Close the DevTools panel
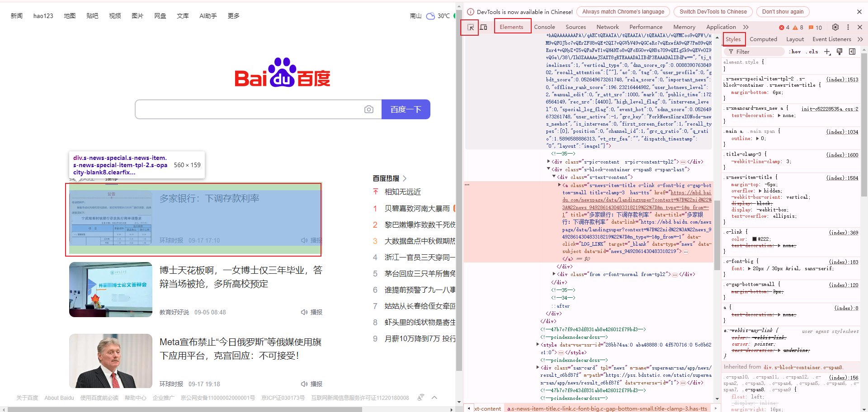This screenshot has height=412, width=868. (x=860, y=27)
